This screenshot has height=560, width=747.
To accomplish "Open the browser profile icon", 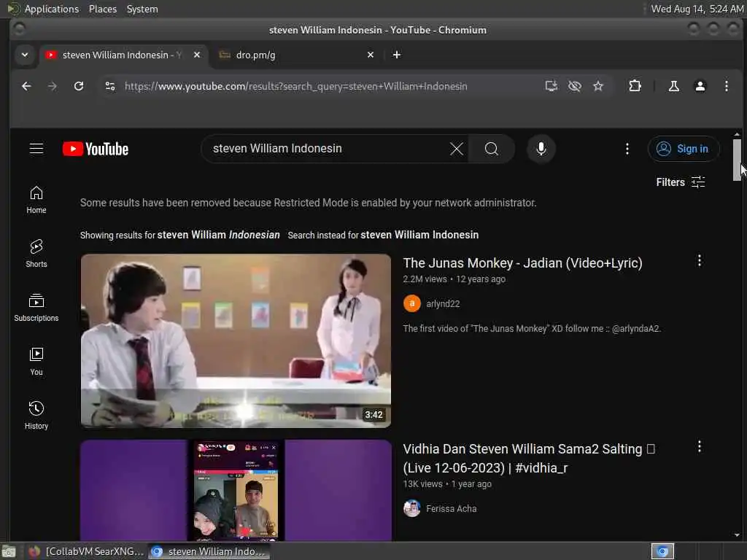I will (700, 86).
